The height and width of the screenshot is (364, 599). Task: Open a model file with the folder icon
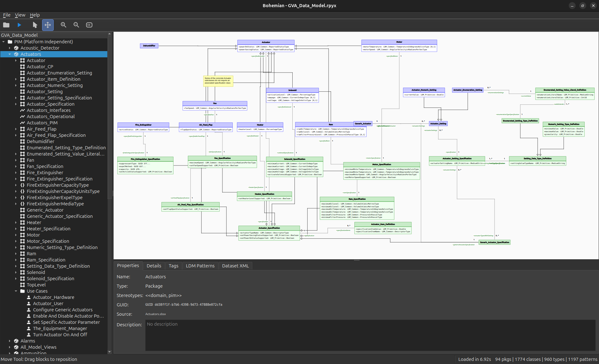(6, 25)
